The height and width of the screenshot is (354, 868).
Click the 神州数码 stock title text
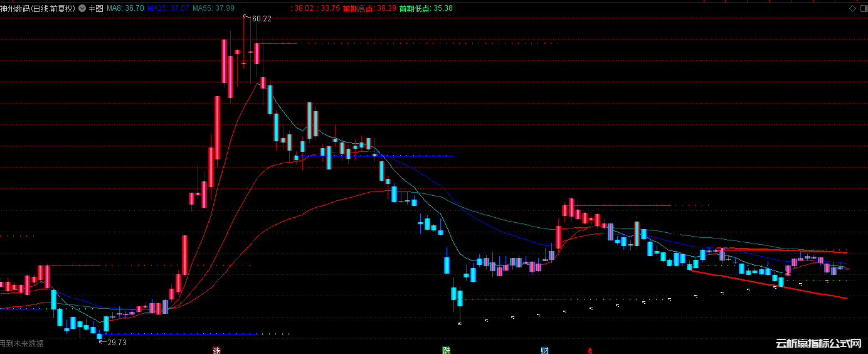[38, 8]
